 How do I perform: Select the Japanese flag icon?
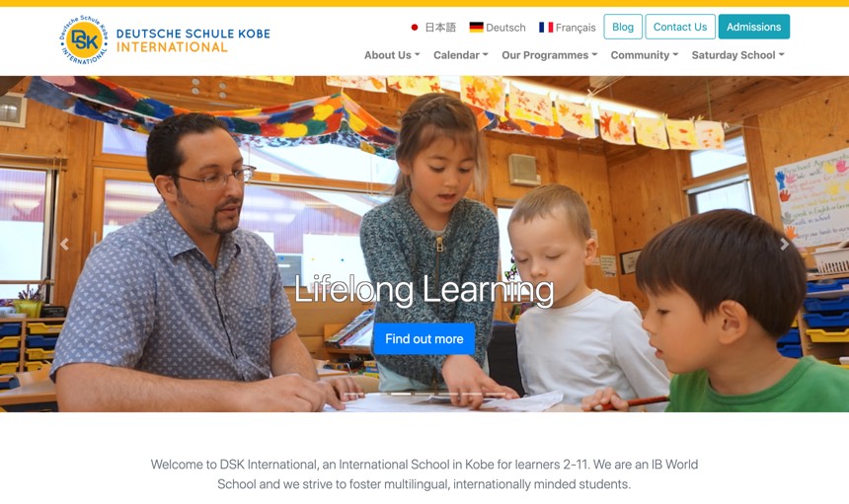[415, 27]
